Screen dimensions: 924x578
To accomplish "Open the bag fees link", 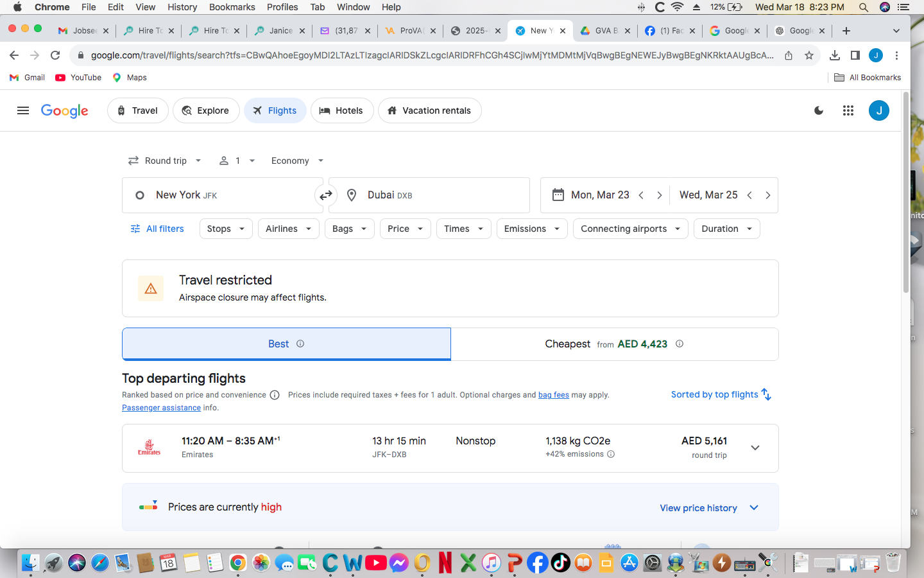I will pos(554,395).
